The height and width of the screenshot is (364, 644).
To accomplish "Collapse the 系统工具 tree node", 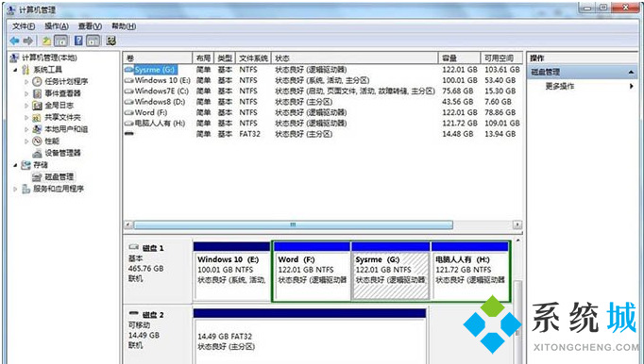I will coord(15,70).
